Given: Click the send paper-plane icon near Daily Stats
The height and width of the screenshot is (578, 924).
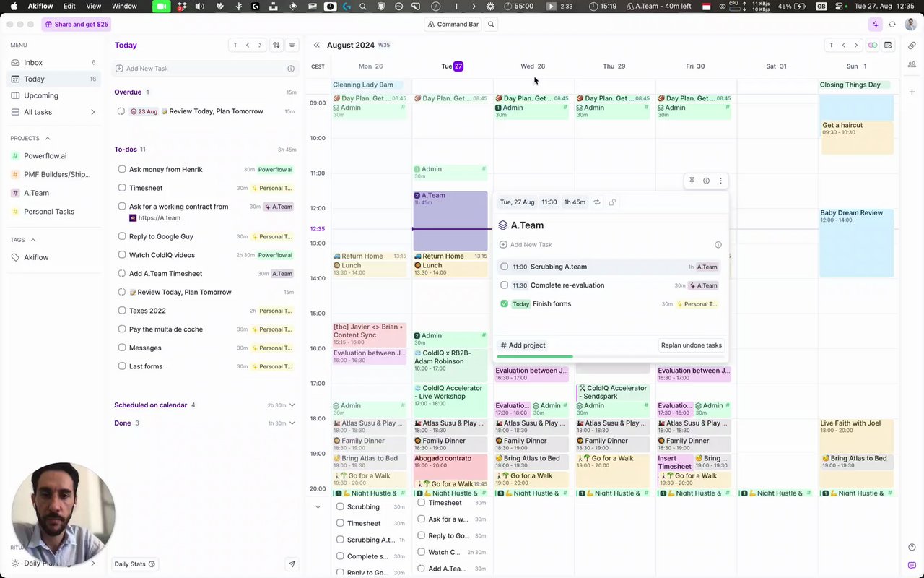Looking at the screenshot, I should pyautogui.click(x=292, y=564).
